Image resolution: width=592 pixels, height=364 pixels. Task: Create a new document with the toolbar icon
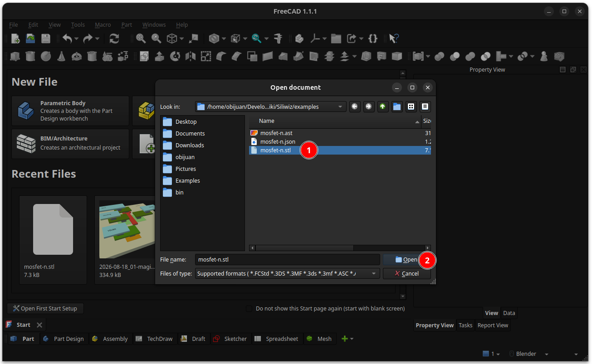(15, 39)
